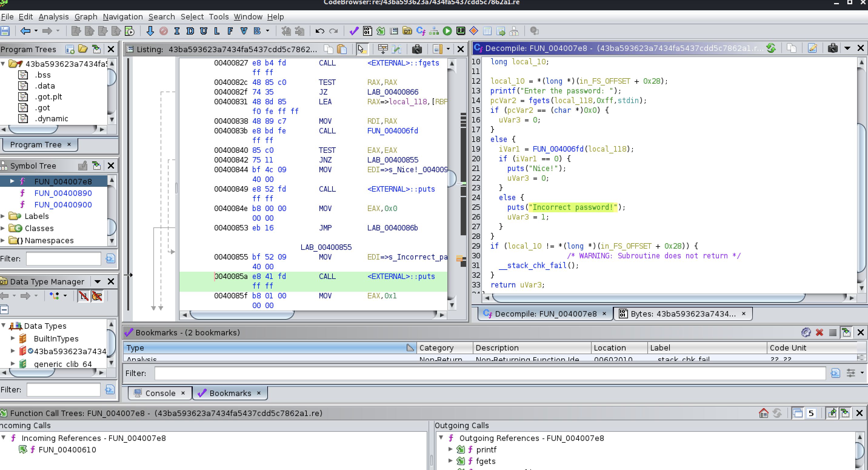
Task: Expand the FUN_004007e8 function entry
Action: coord(13,181)
